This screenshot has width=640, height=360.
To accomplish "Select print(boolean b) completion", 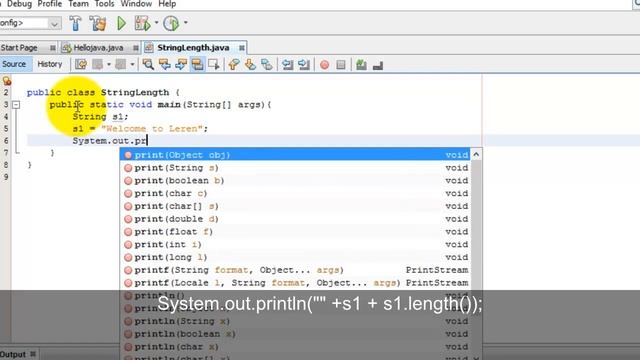I will pyautogui.click(x=296, y=180).
